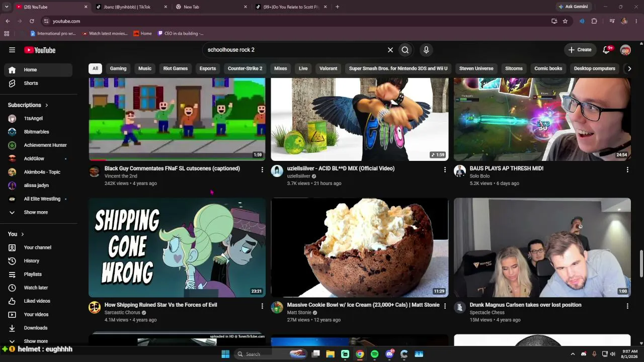Go to the YouTube logo homepage
This screenshot has height=362, width=644.
pyautogui.click(x=40, y=50)
